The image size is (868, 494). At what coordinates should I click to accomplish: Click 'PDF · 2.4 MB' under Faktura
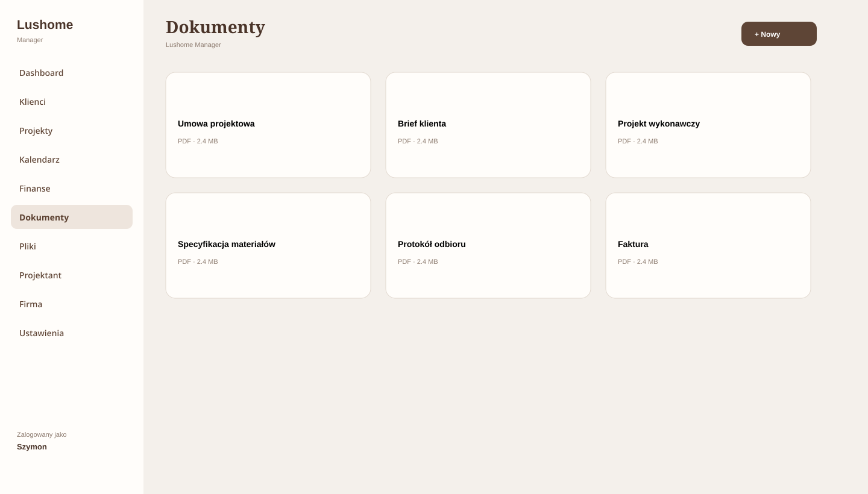point(638,261)
